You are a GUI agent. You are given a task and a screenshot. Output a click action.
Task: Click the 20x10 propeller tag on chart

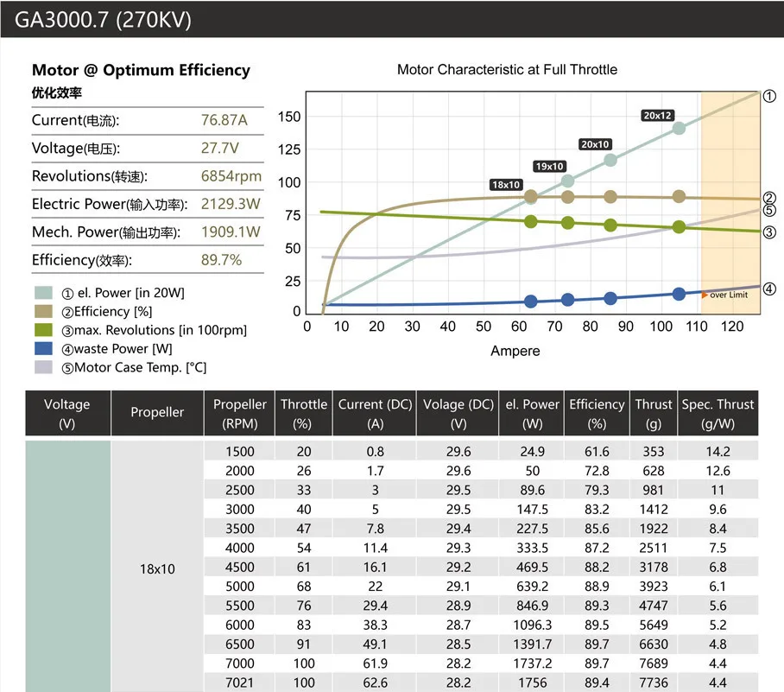(x=594, y=144)
